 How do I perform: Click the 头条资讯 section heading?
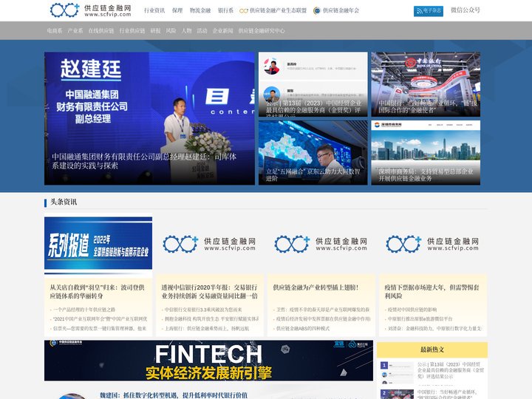(64, 202)
